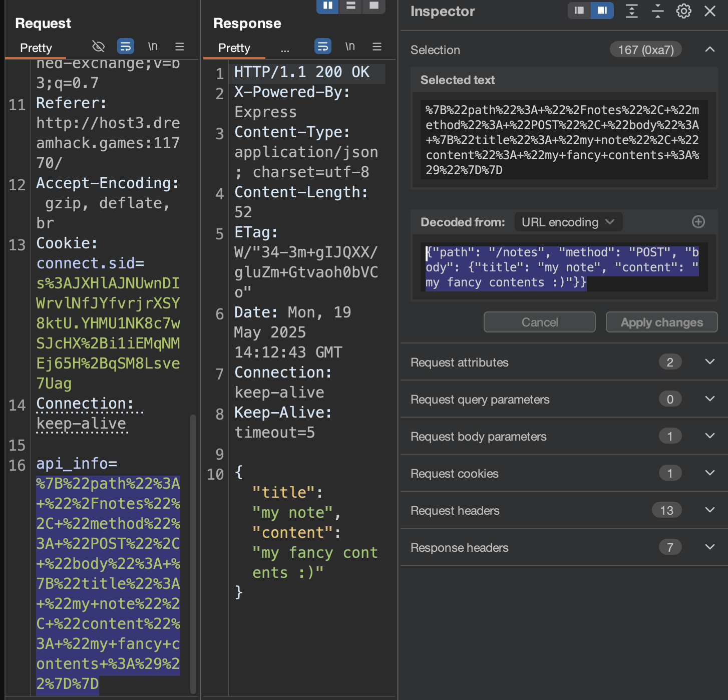Viewport: 728px width, 700px height.
Task: Show more Response tabs via ellipsis
Action: (285, 49)
